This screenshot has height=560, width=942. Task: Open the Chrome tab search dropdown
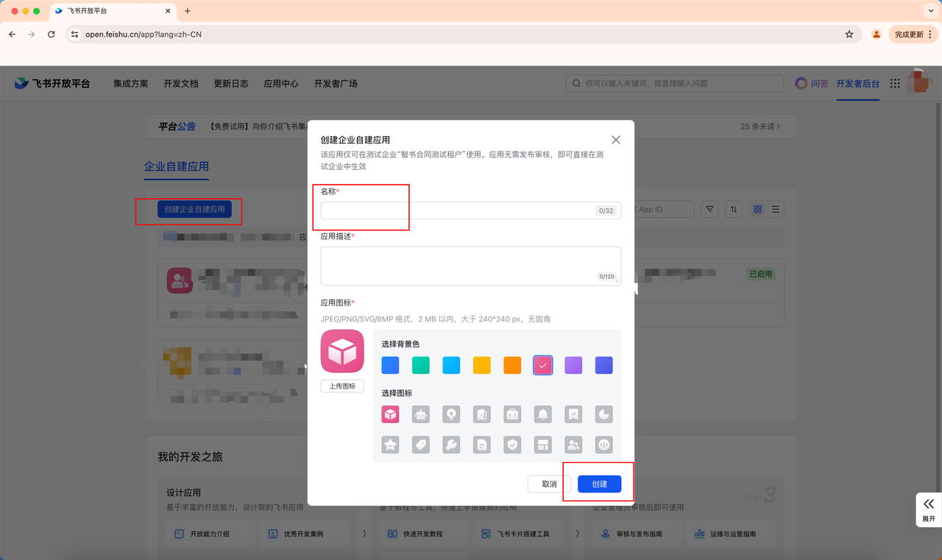[x=929, y=11]
